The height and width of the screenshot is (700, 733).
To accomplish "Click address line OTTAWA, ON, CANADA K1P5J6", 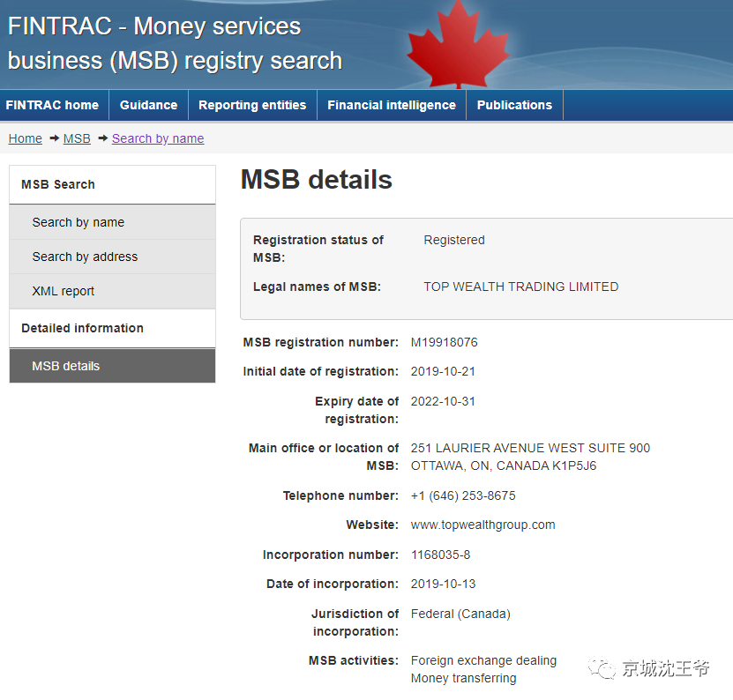I will (504, 466).
